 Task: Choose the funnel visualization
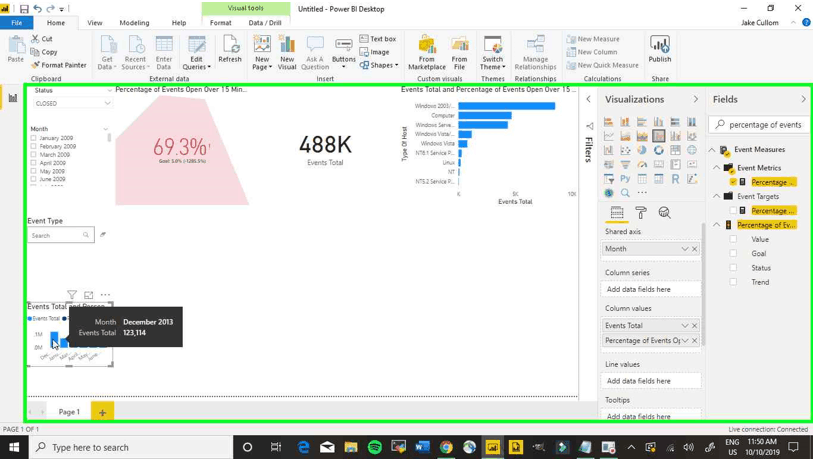625,164
